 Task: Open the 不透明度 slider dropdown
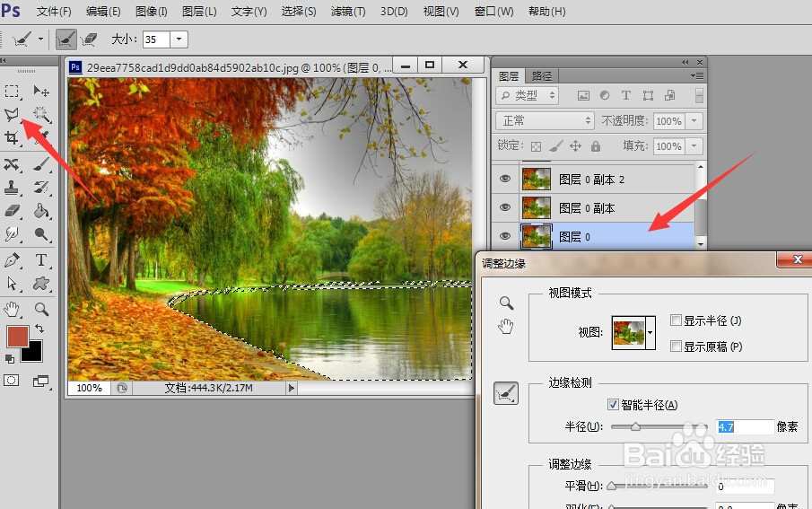(694, 121)
